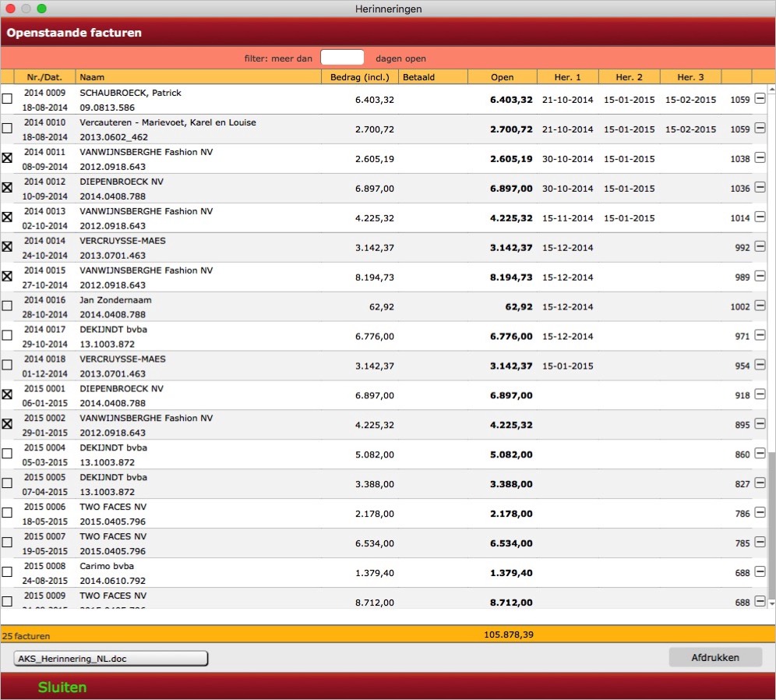Check the Jan Zondernaam invoice checkbox
The image size is (776, 700).
coord(7,306)
